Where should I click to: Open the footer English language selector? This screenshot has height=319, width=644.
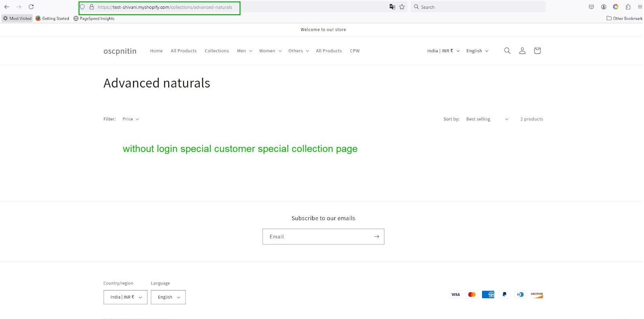tap(168, 297)
